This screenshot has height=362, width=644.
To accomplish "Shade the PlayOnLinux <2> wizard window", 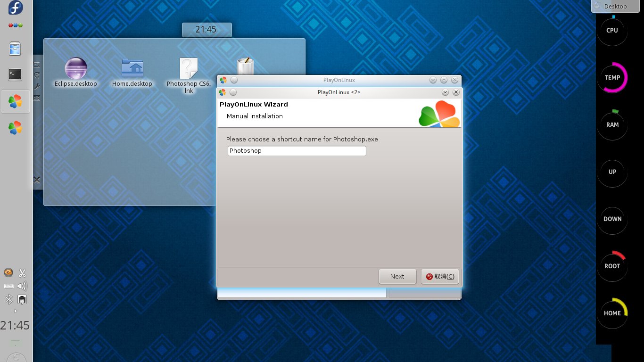I will (x=445, y=92).
